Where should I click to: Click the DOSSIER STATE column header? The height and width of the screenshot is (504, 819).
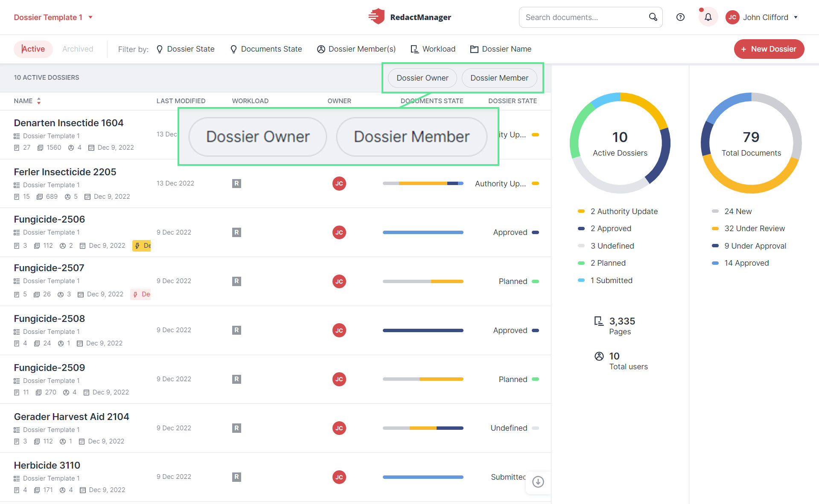[x=513, y=101]
